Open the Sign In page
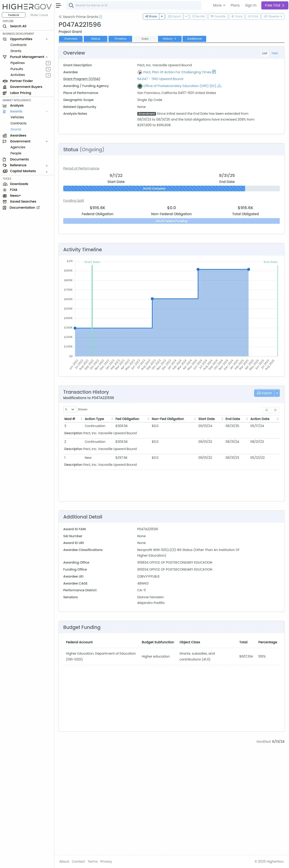 pos(251,5)
